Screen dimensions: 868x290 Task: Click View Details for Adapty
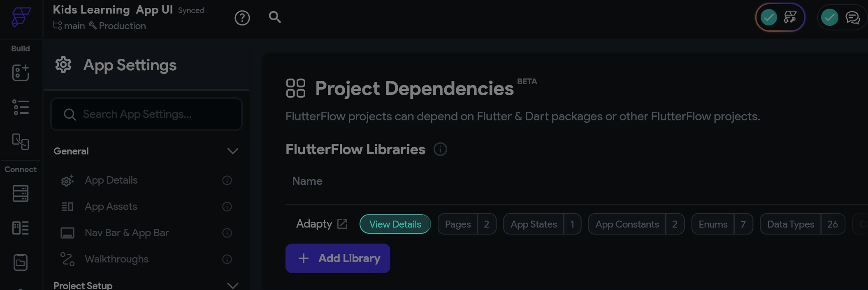click(395, 224)
